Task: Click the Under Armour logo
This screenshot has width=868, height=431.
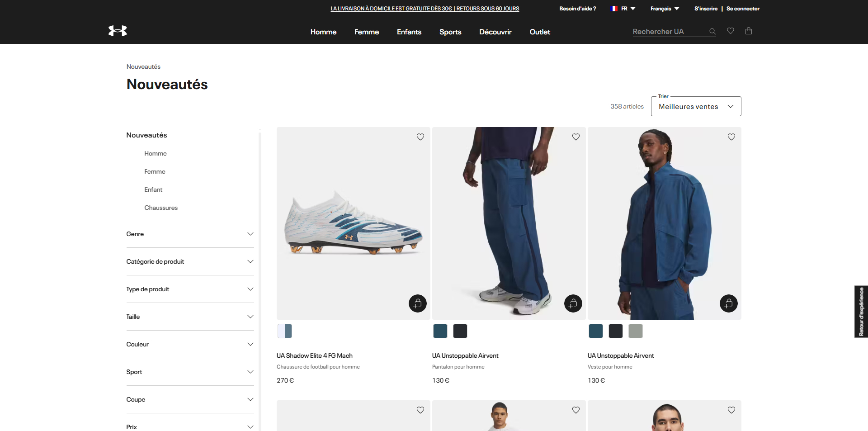Action: click(118, 31)
